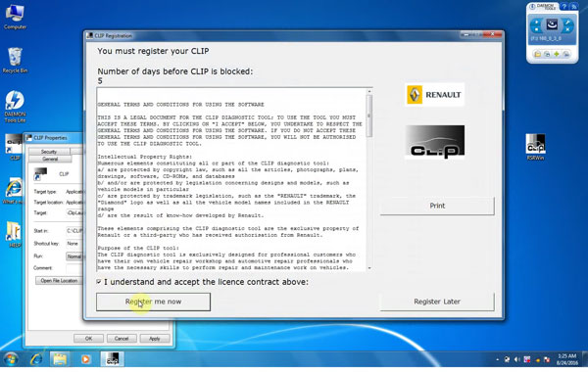Click the wrench settings button in DAEMON gadget

[567, 23]
